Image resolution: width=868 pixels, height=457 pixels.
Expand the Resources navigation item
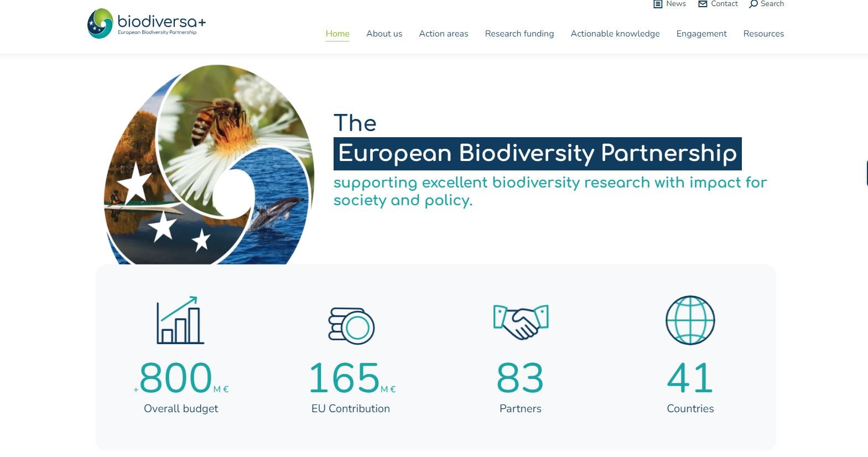pyautogui.click(x=763, y=34)
